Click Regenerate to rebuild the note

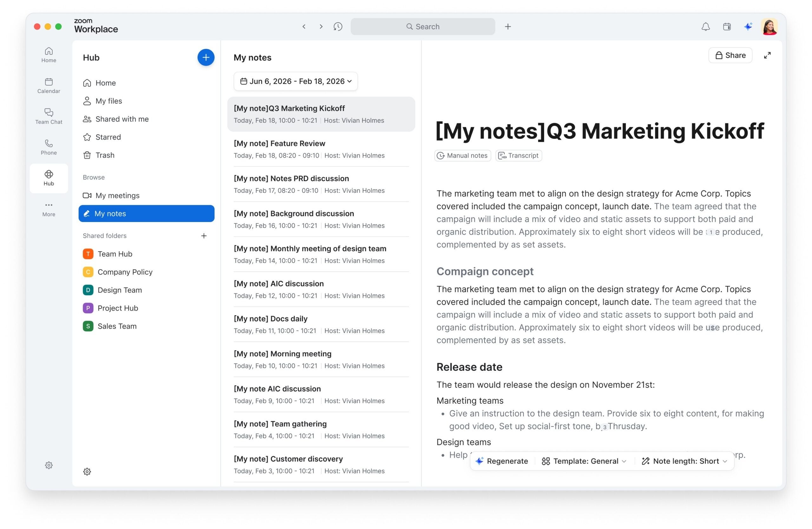(501, 461)
